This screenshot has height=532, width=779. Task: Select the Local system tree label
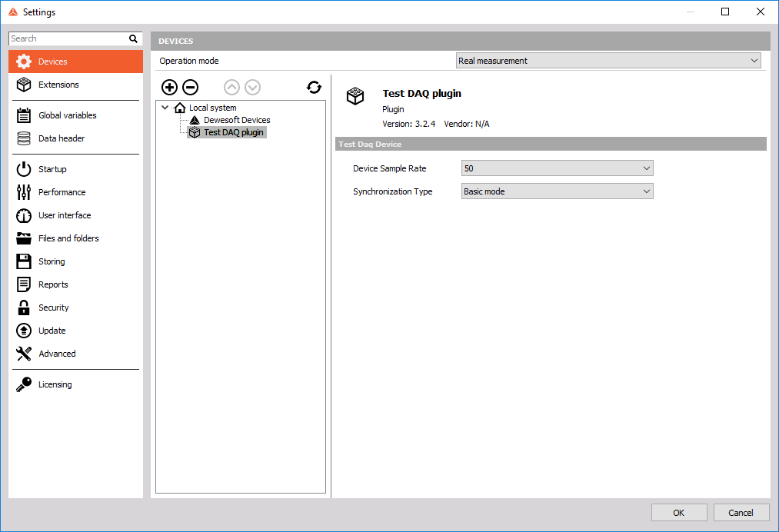point(213,108)
